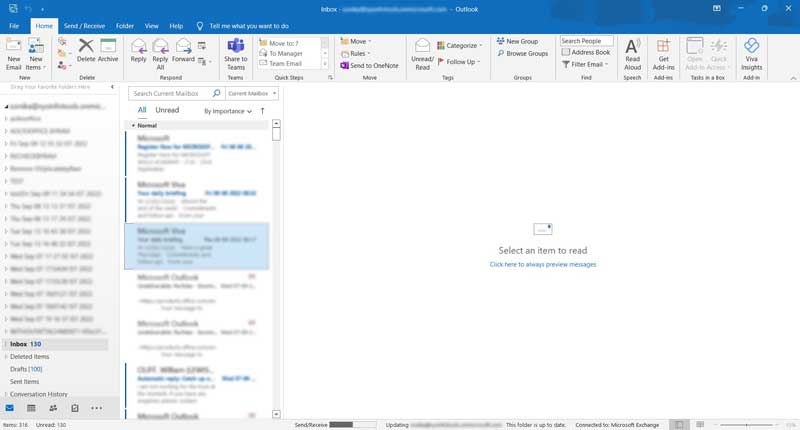Switch to Mail view icon
Viewport: 800px width, 430px height.
coord(10,408)
